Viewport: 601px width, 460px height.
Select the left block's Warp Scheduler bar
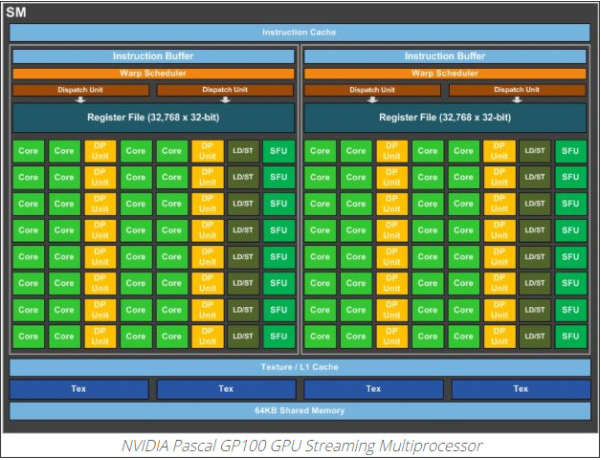(153, 74)
